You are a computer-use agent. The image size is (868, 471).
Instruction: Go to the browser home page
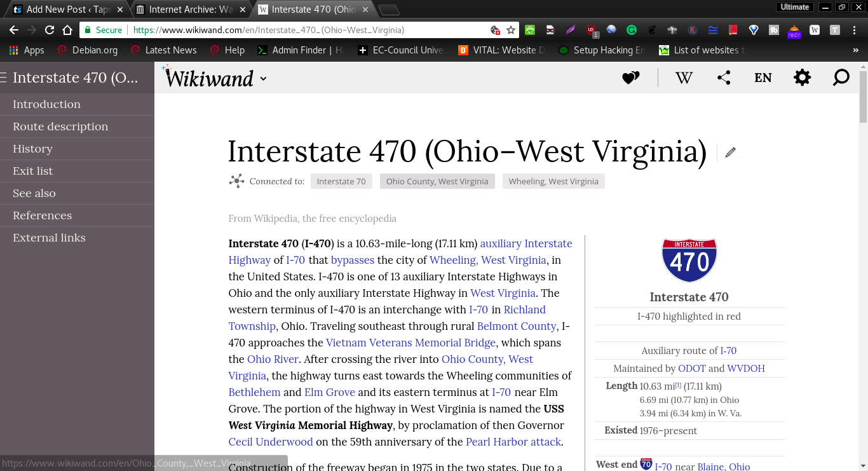click(x=67, y=30)
